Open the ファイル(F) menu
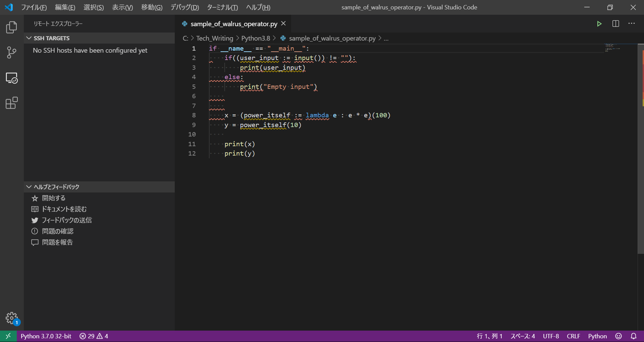The height and width of the screenshot is (342, 644). point(34,7)
